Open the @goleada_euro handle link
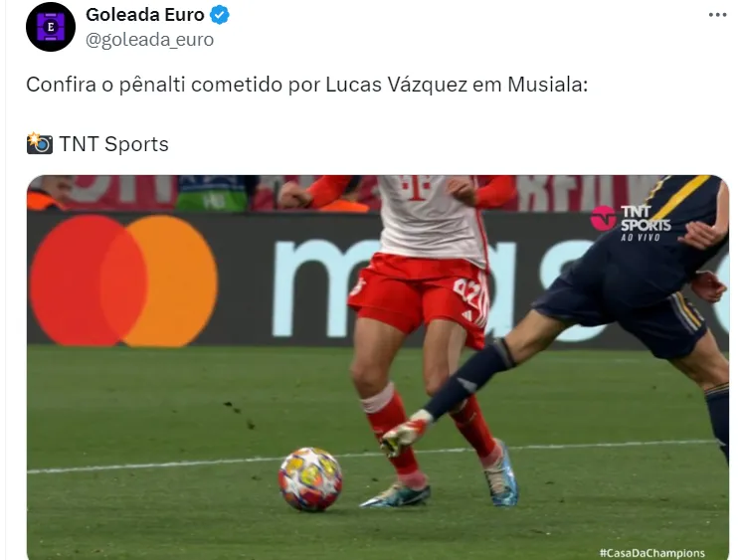The height and width of the screenshot is (560, 741). click(x=149, y=39)
